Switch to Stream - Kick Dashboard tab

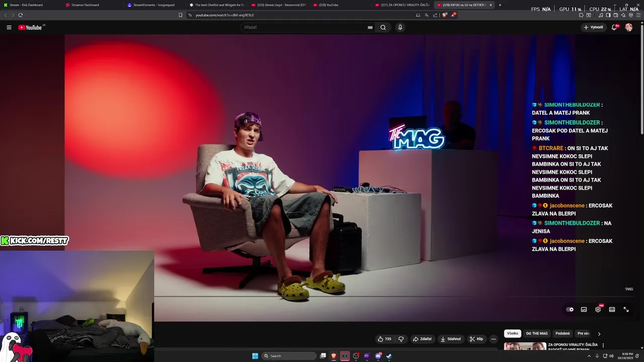coord(30,5)
